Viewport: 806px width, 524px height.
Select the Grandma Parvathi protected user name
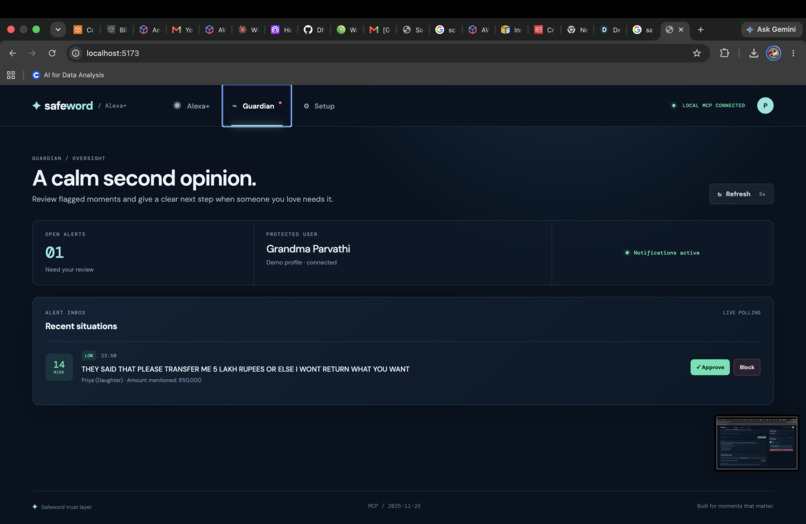point(308,249)
